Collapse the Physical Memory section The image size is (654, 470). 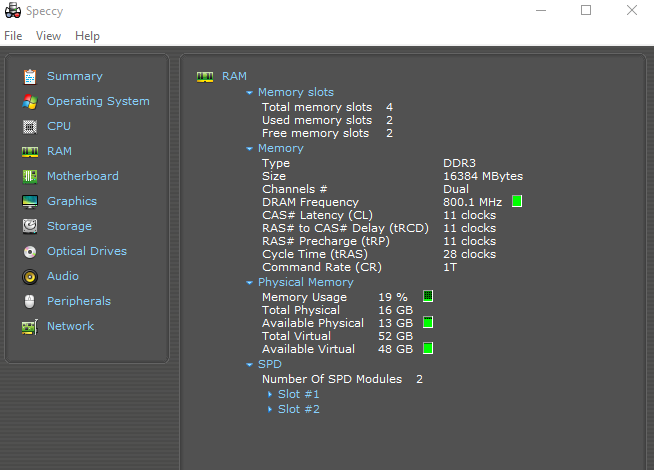[x=250, y=283]
